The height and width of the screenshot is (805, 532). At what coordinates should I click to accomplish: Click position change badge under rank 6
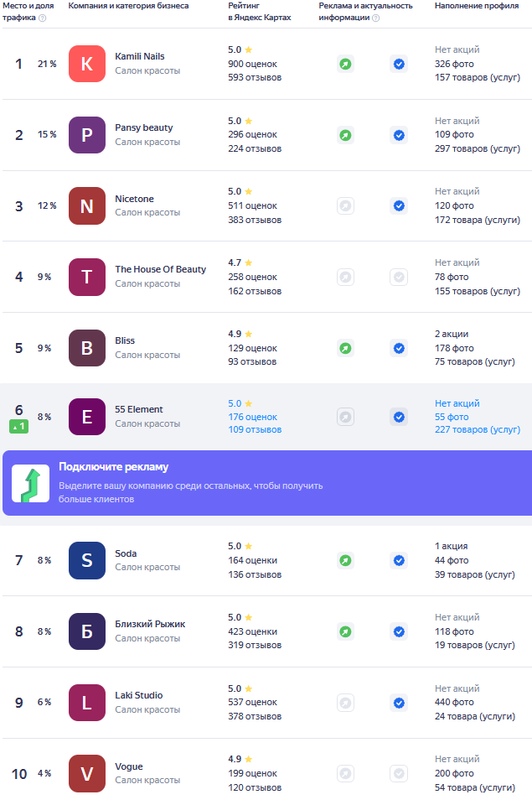coord(19,426)
